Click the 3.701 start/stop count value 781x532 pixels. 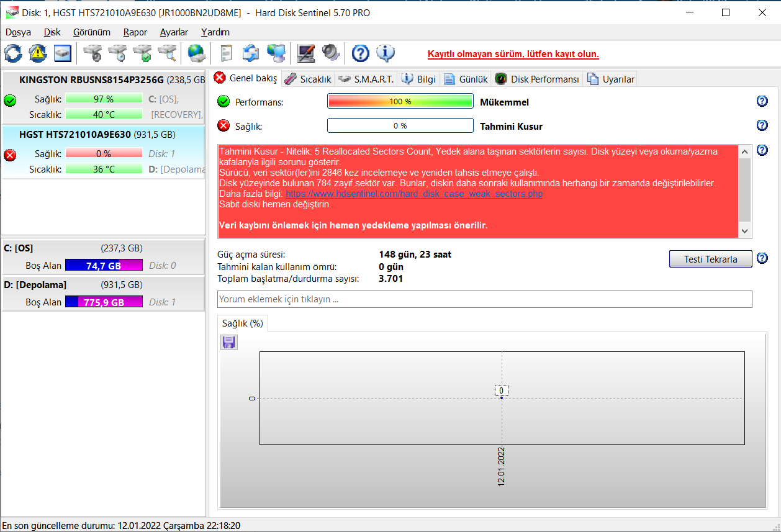coord(391,279)
